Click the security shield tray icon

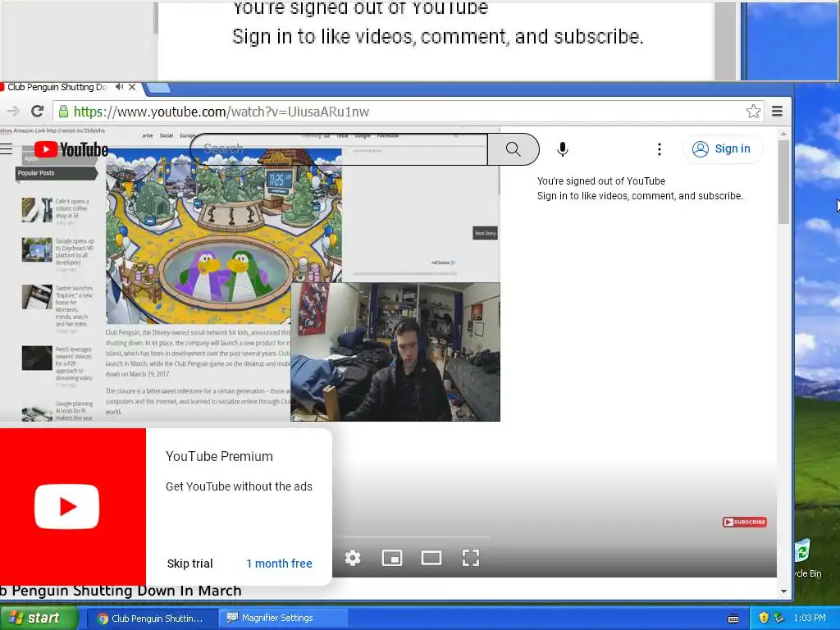764,618
